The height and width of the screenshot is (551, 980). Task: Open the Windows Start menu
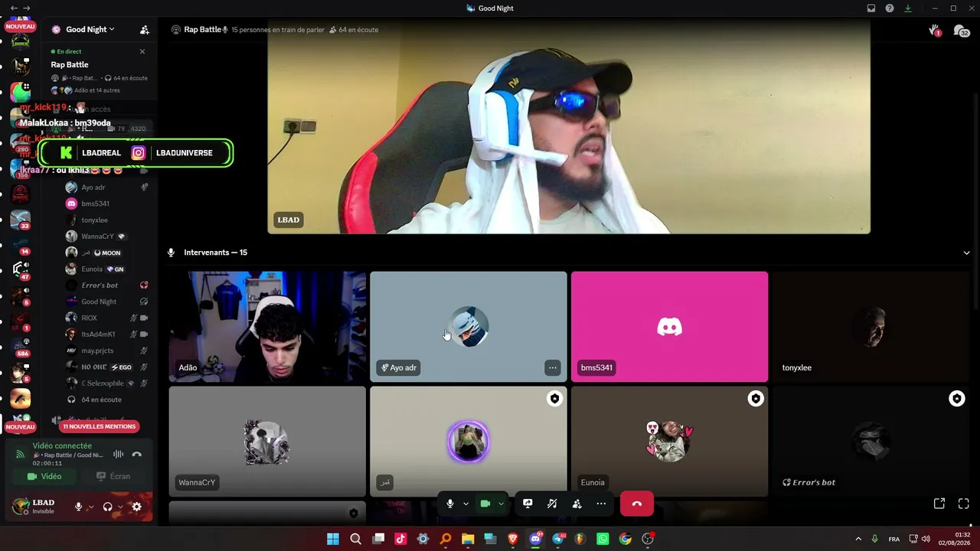(333, 539)
